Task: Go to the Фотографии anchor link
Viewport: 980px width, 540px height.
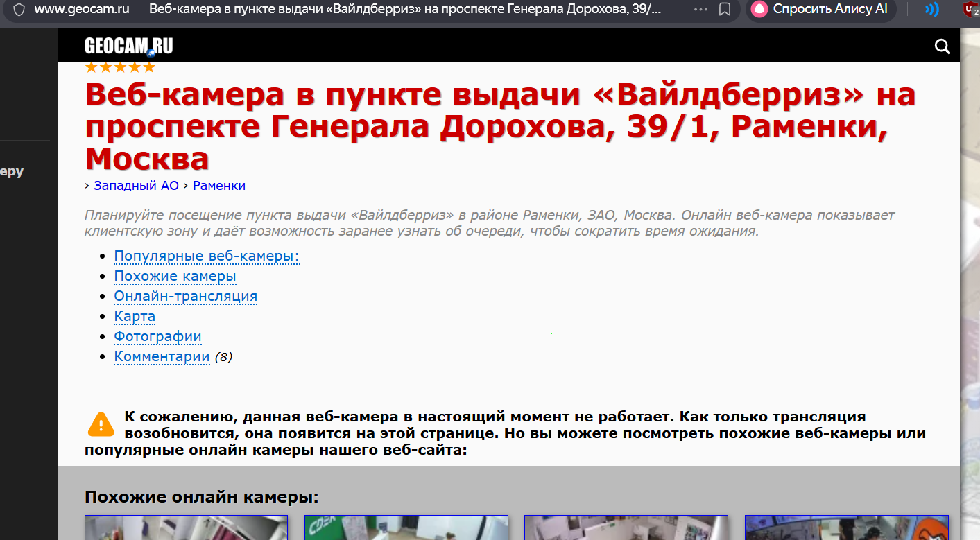Action: [158, 337]
